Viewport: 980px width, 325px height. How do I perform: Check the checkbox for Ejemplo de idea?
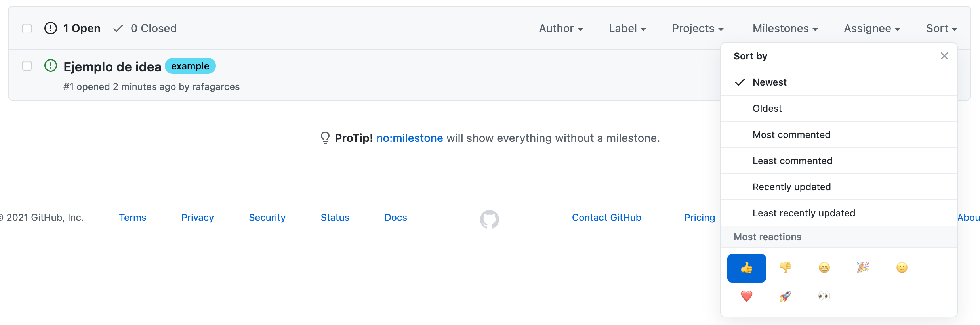pos(27,66)
